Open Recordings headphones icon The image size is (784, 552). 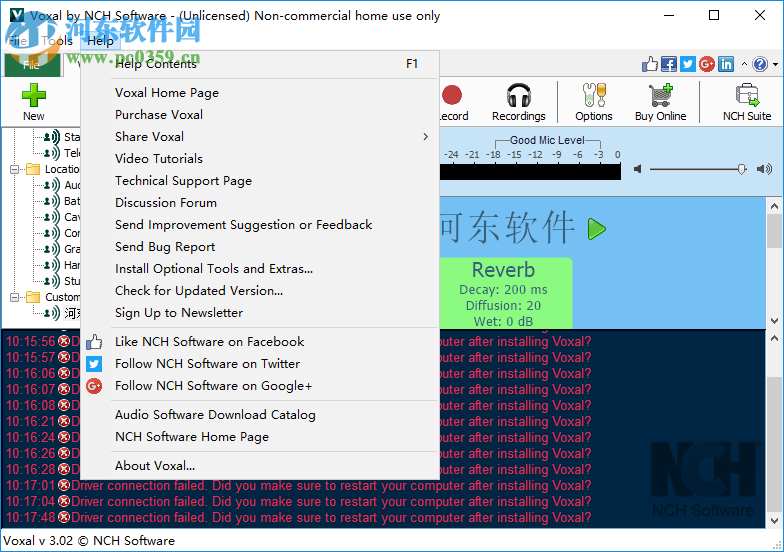(x=518, y=95)
